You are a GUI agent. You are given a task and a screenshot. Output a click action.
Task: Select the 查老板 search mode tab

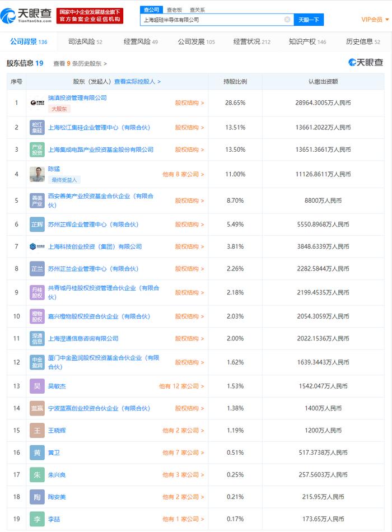175,10
